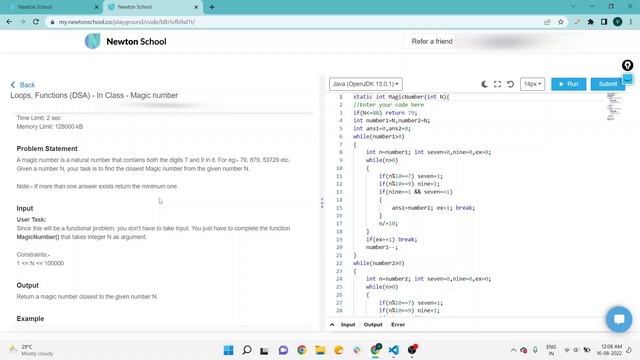
Task: Open Windows Search from taskbar
Action: point(247,350)
